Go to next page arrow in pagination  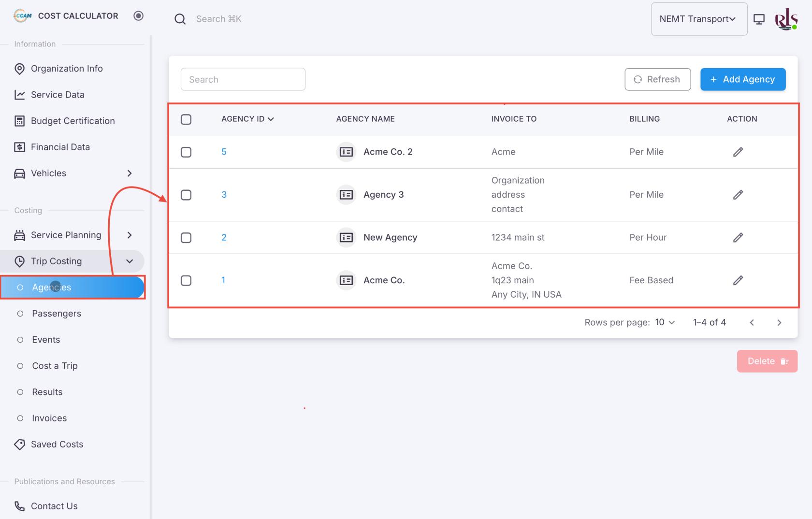[779, 323]
